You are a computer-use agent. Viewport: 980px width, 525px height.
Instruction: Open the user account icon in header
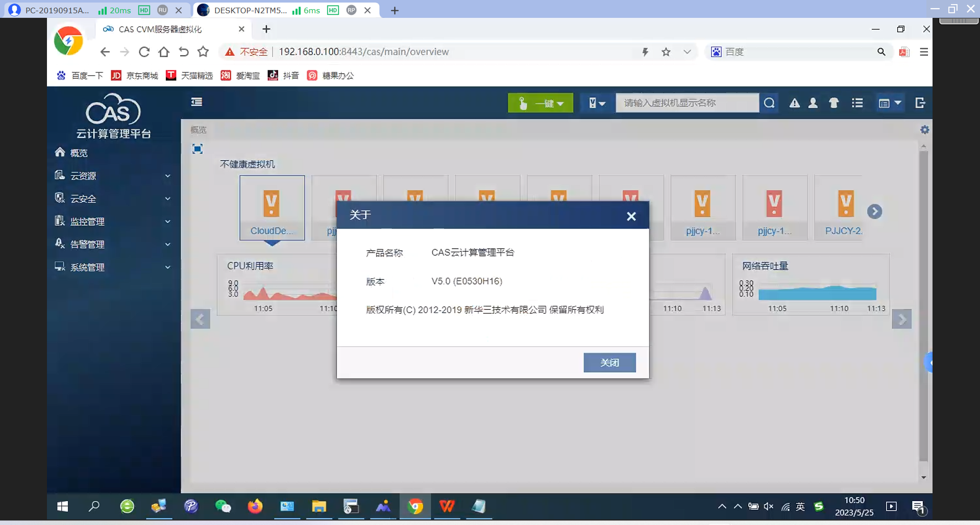pyautogui.click(x=813, y=103)
